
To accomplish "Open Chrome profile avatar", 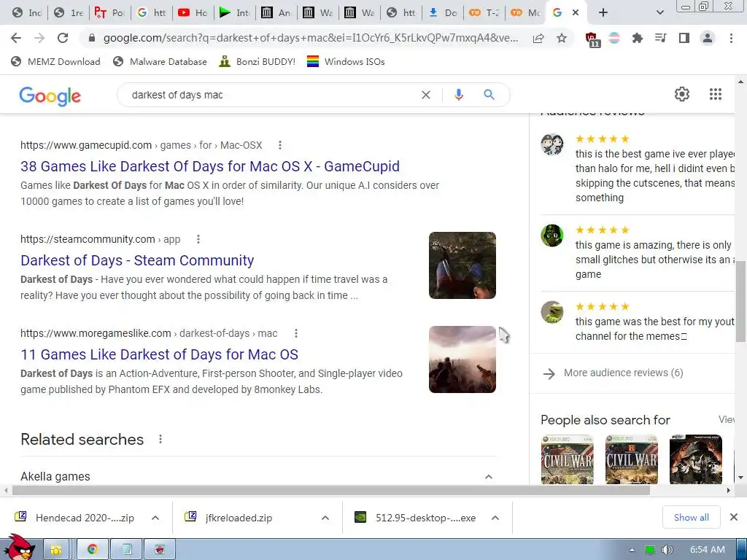I will [708, 38].
